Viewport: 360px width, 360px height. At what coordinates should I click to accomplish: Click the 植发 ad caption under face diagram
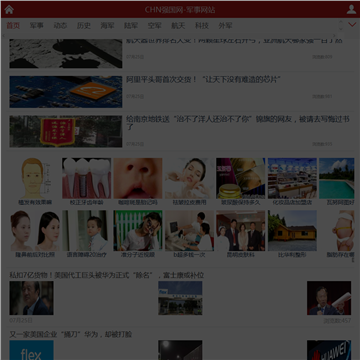pos(35,202)
